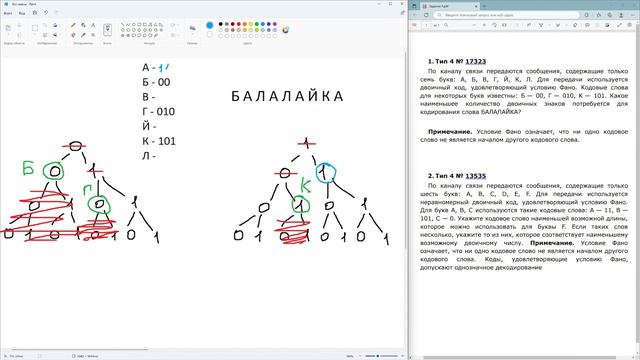This screenshot has height=360, width=640.
Task: Click the Save icon in Paint title bar
Action: [x=35, y=13]
